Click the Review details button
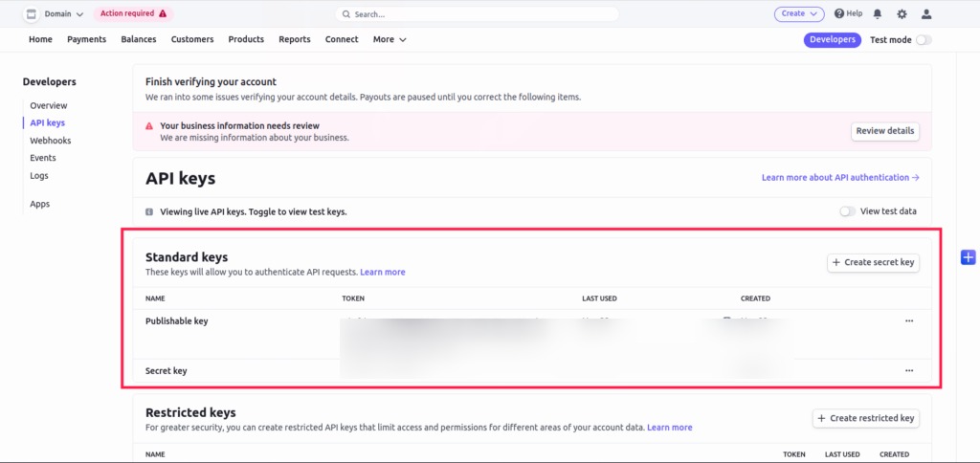The image size is (980, 463). [884, 131]
